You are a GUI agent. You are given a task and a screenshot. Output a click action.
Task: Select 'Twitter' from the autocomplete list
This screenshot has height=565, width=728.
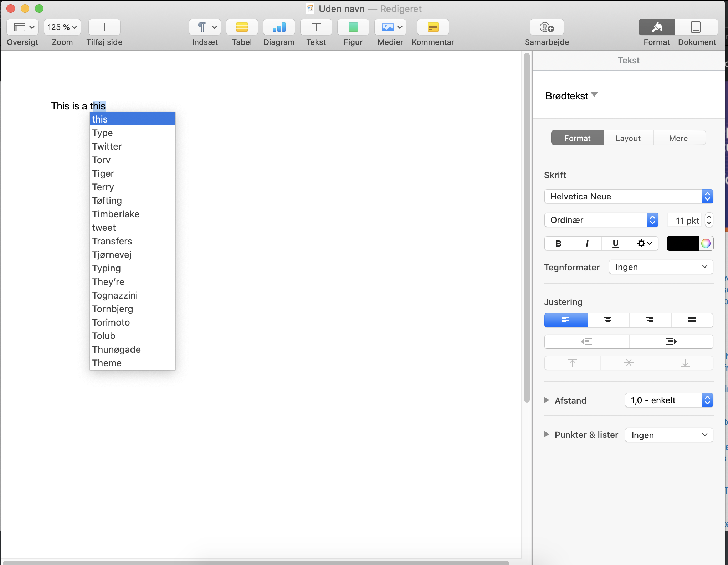tap(107, 146)
